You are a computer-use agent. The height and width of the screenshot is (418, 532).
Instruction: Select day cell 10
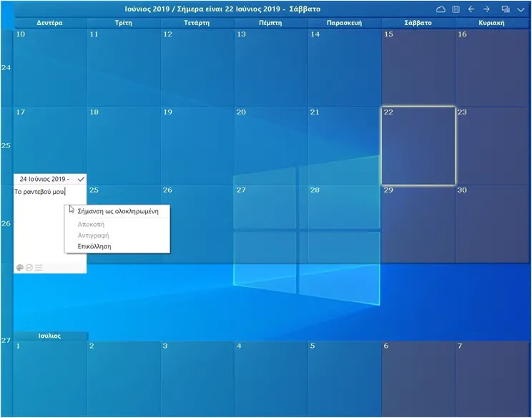click(x=50, y=68)
